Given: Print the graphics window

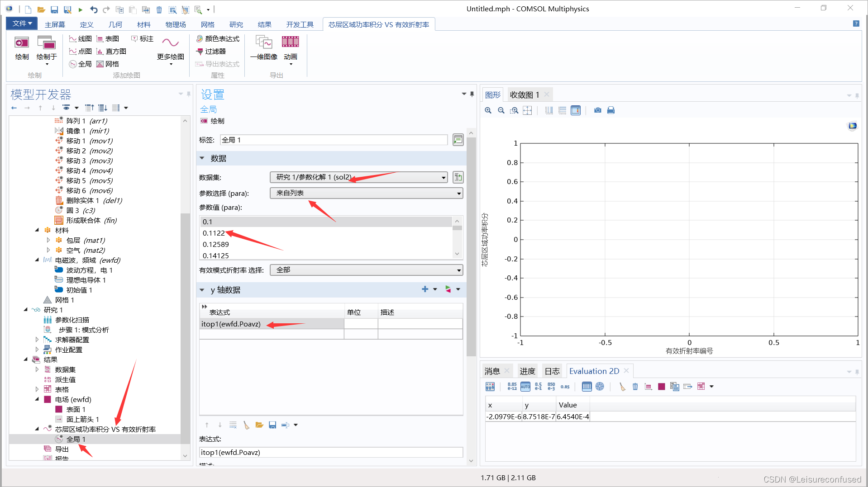Looking at the screenshot, I should (x=611, y=110).
